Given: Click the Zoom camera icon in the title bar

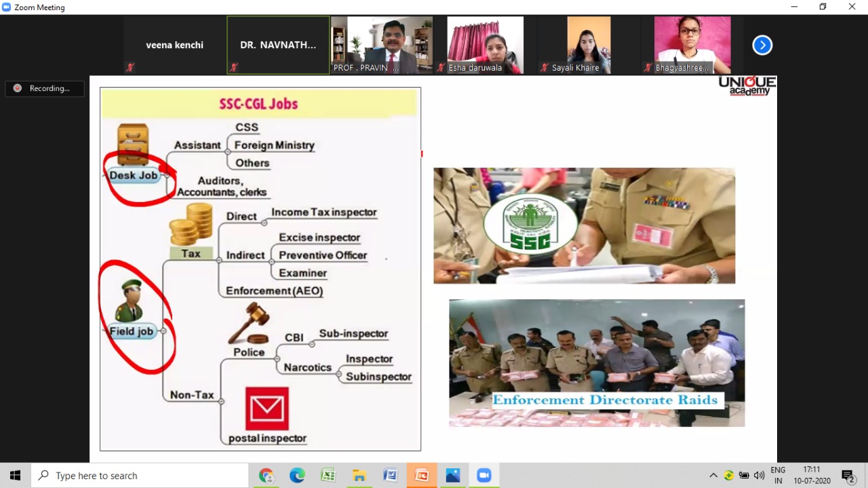Looking at the screenshot, I should click(6, 7).
